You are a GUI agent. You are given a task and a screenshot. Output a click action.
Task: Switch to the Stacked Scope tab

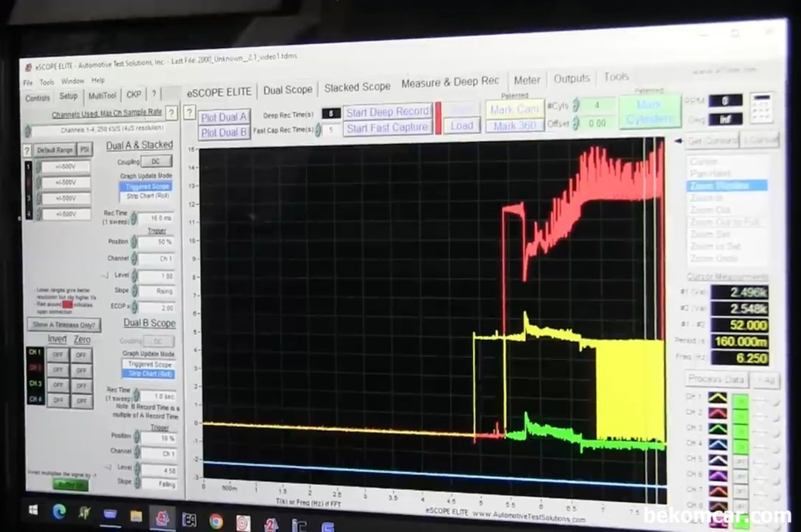[x=357, y=87]
